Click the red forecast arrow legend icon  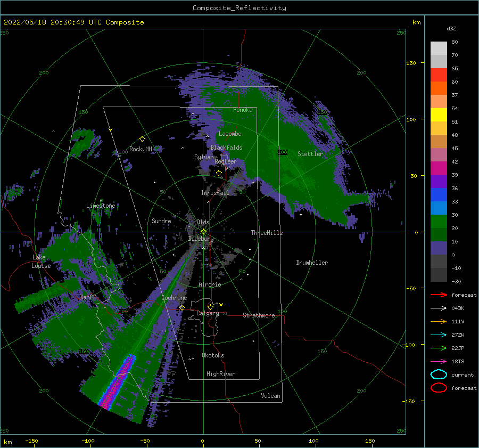[x=439, y=295]
